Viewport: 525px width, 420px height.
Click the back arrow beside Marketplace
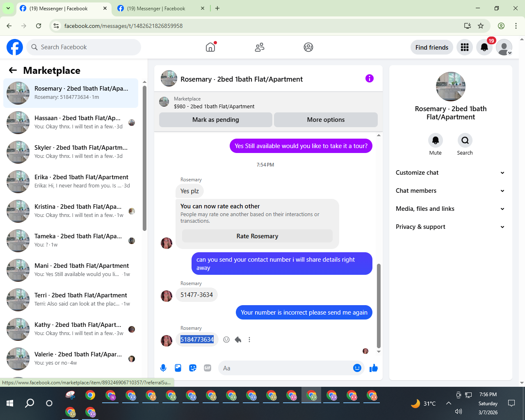tap(13, 70)
